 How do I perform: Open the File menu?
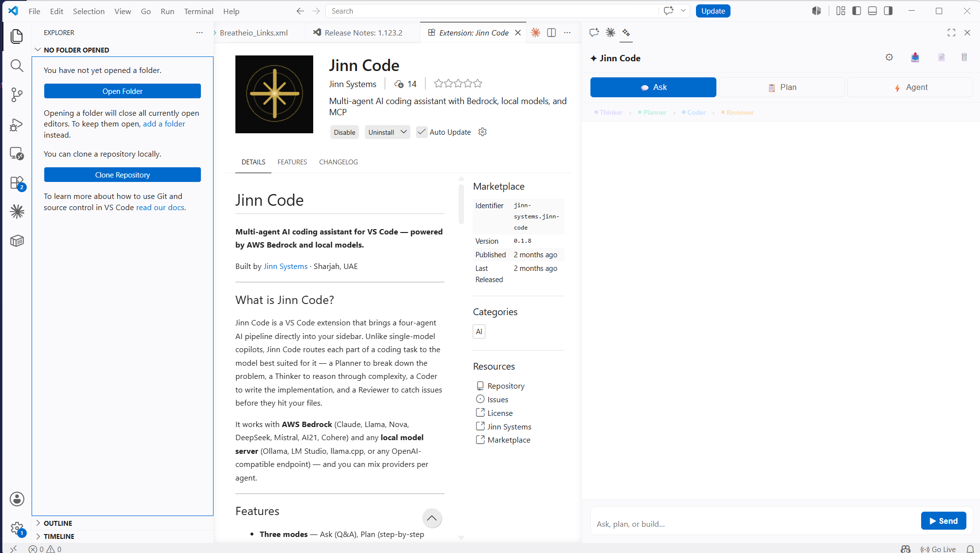click(35, 11)
